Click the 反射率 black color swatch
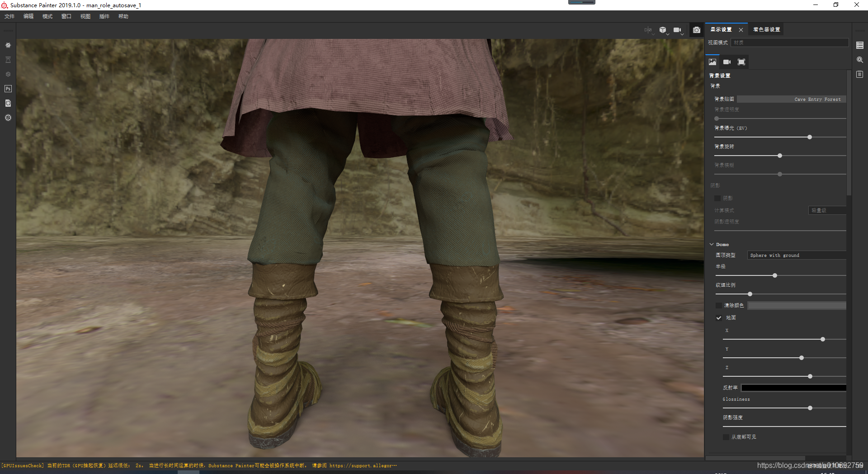 794,388
